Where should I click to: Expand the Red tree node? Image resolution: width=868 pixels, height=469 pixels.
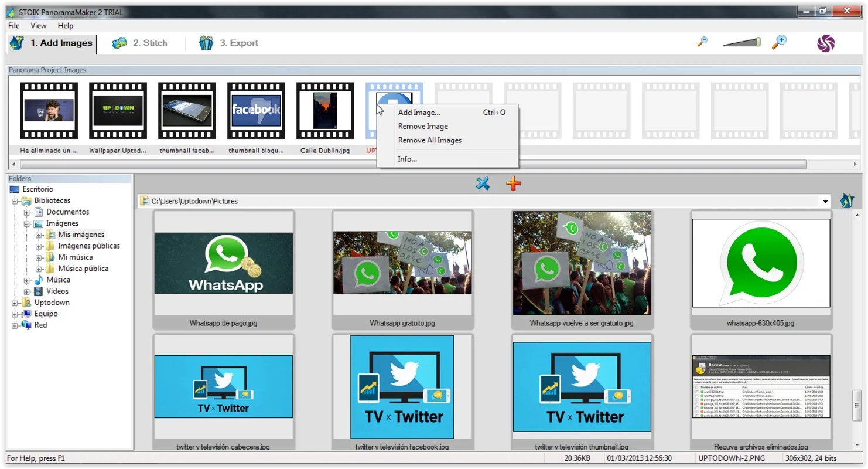[15, 325]
